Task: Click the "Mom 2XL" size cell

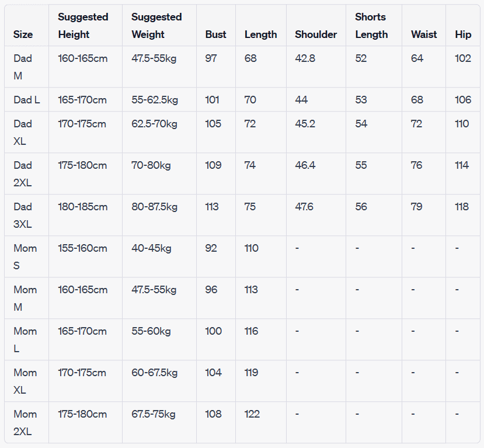Action: tap(25, 422)
